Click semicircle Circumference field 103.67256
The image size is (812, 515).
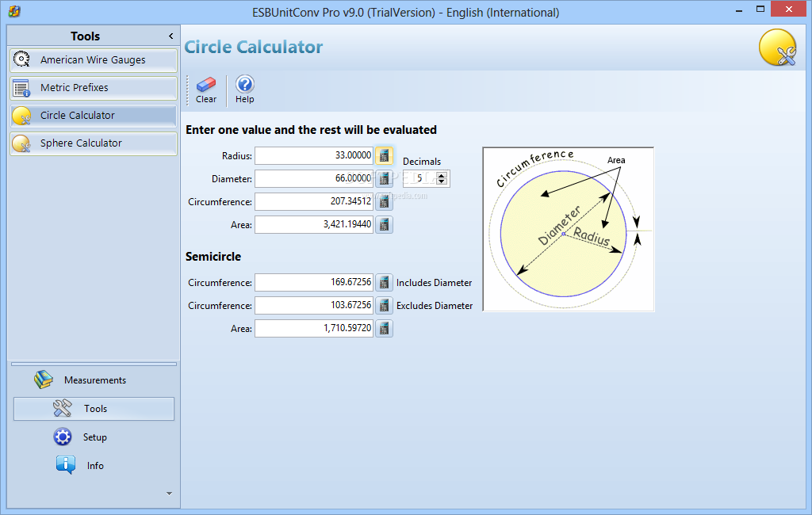[314, 305]
